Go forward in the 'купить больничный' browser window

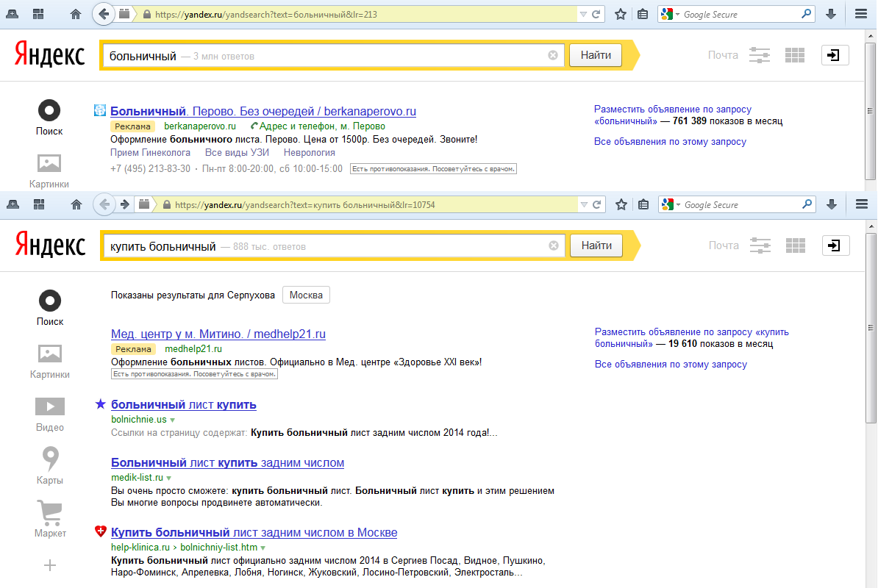(125, 205)
